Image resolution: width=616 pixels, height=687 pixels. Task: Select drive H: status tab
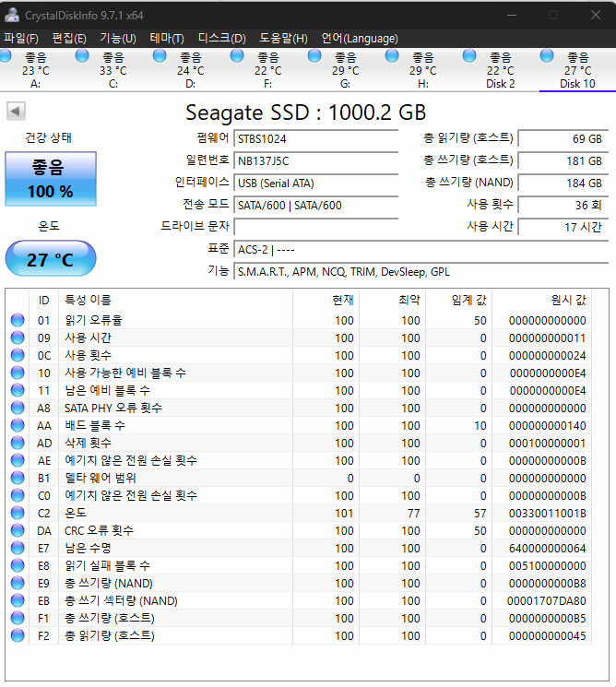422,70
